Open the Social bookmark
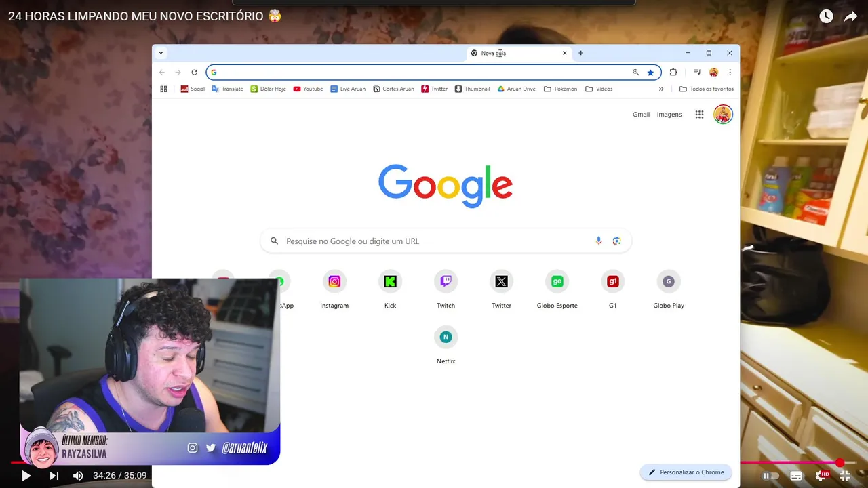Viewport: 868px width, 488px height. click(x=192, y=89)
